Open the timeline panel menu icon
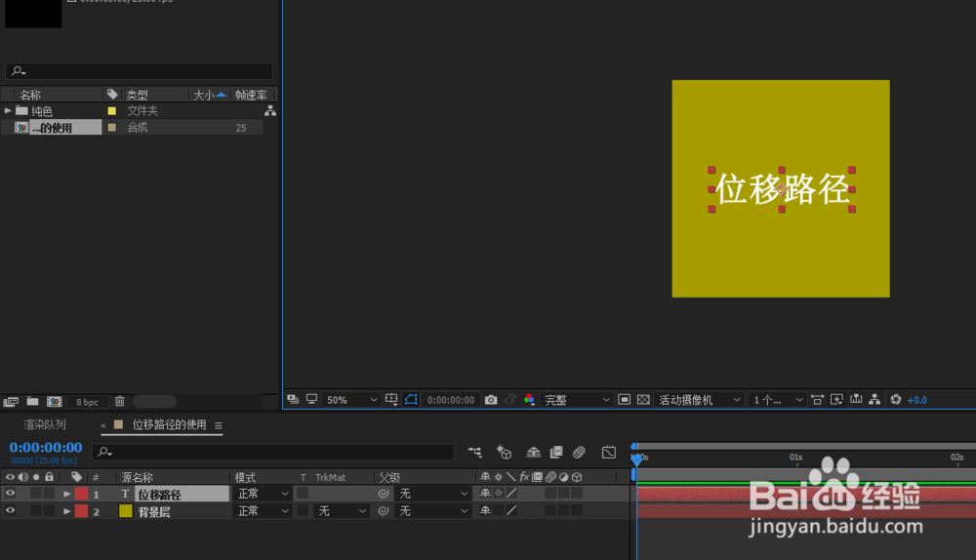Image resolution: width=976 pixels, height=560 pixels. click(x=219, y=425)
